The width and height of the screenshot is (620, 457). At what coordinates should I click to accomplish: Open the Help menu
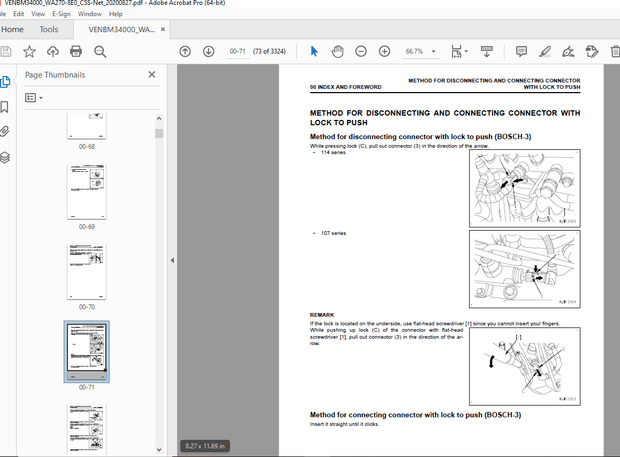(x=115, y=14)
